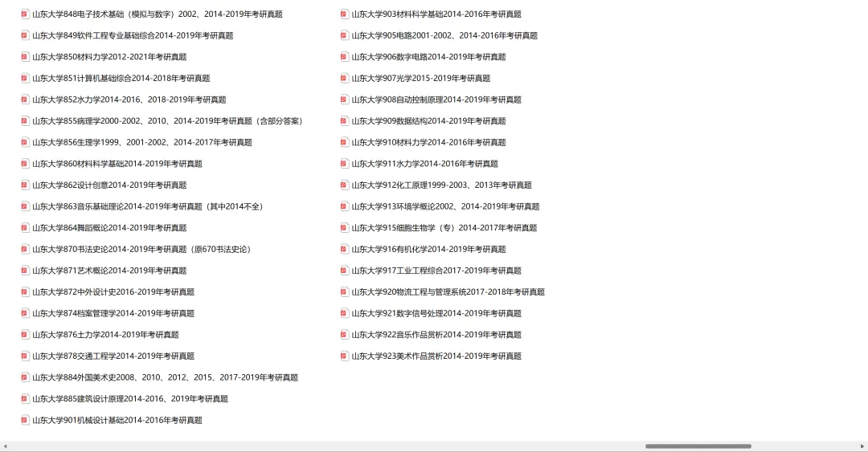Click PDF icon beside 山东大学911水力学
The width and height of the screenshot is (868, 452).
pos(344,164)
